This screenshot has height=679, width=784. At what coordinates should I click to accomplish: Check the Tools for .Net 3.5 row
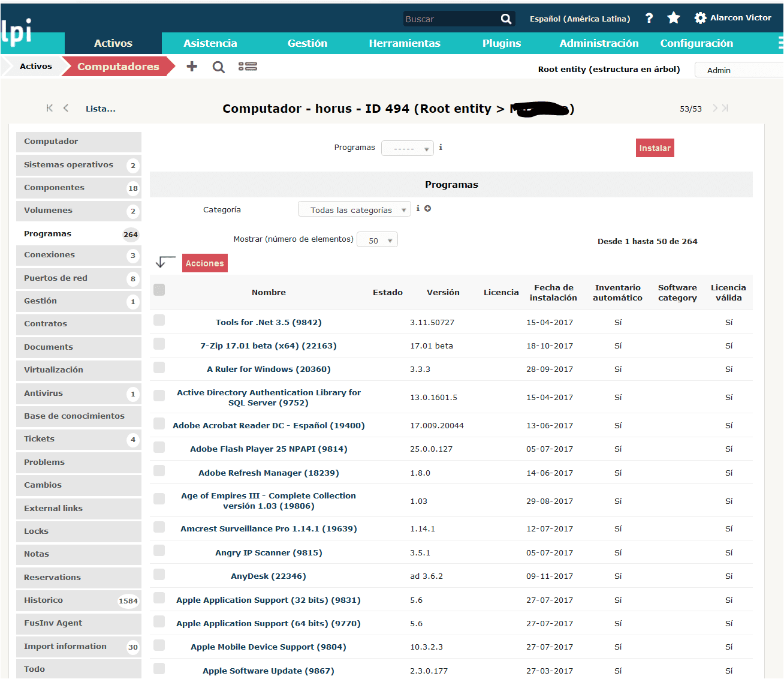click(x=159, y=320)
